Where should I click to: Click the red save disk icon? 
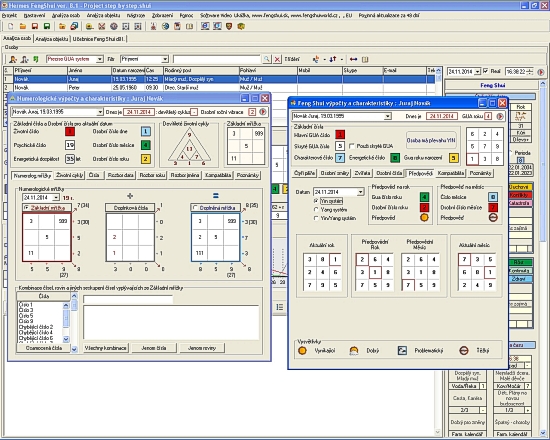(x=35, y=26)
